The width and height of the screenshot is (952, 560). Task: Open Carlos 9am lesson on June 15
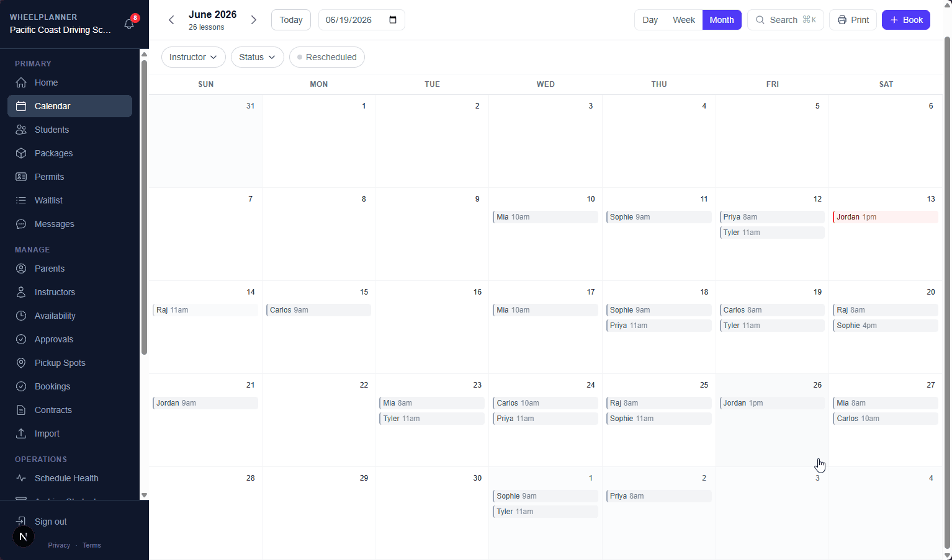[x=319, y=310]
